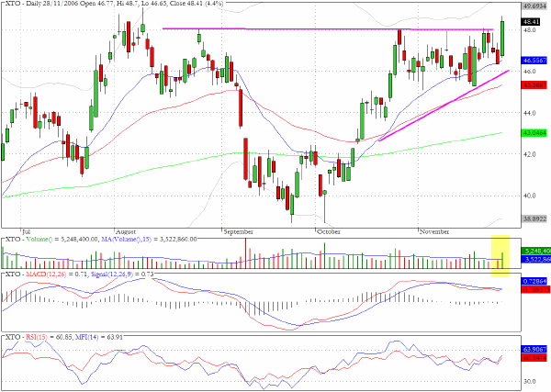Select the August date axis label

pyautogui.click(x=126, y=232)
